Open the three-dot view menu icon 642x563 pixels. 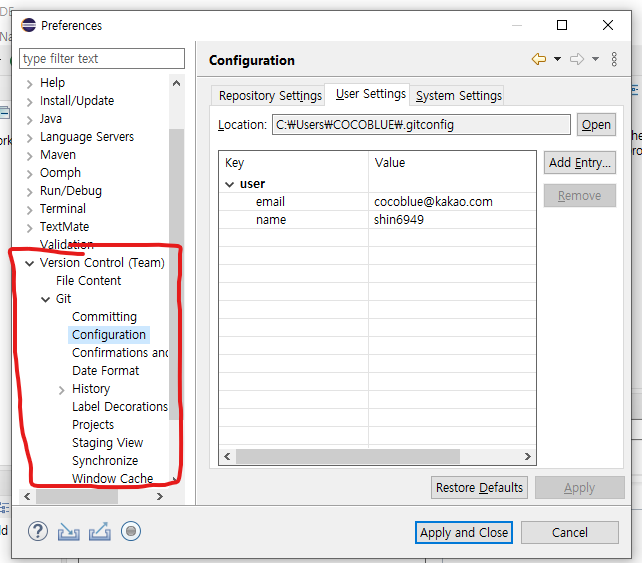click(x=614, y=60)
